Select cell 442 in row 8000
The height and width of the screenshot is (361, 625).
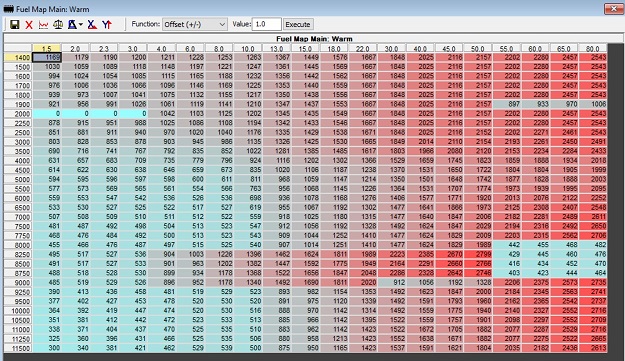[x=506, y=245]
